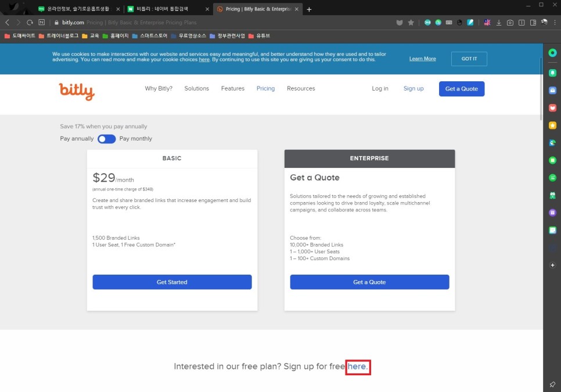Click 'here' to sign up free
Image resolution: width=561 pixels, height=392 pixels.
point(357,366)
